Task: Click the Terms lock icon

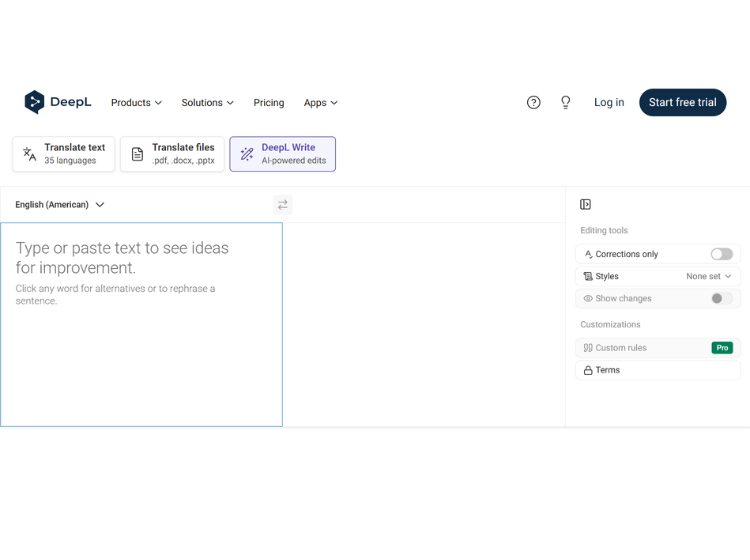Action: click(x=588, y=370)
